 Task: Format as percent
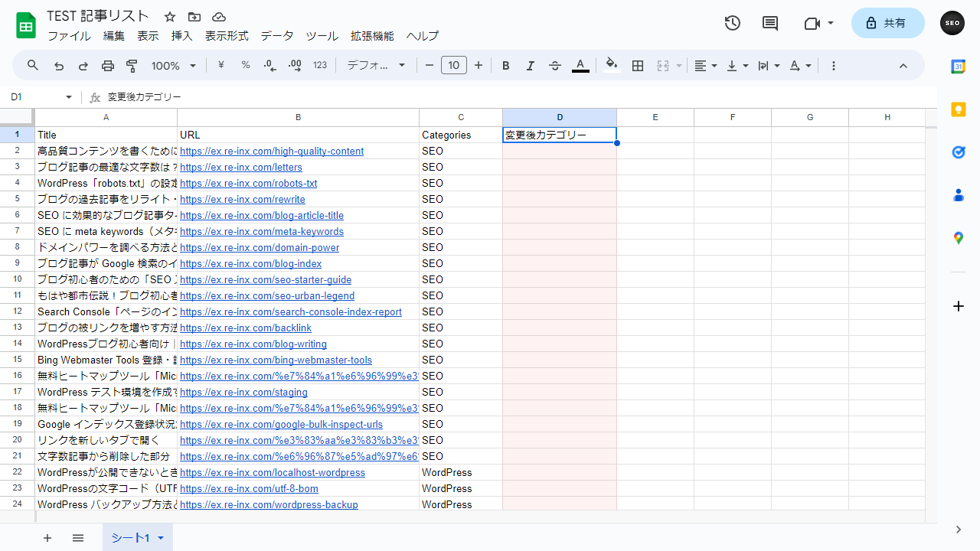click(x=246, y=66)
